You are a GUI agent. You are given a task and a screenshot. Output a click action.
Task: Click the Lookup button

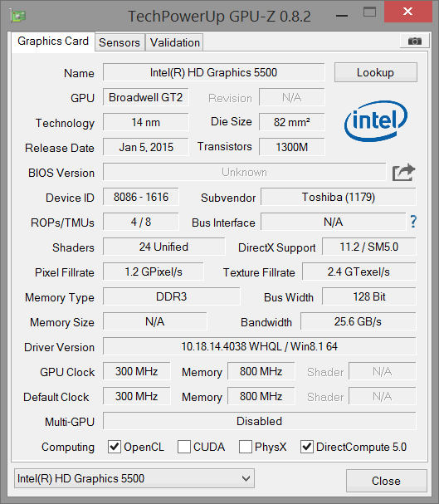[375, 72]
